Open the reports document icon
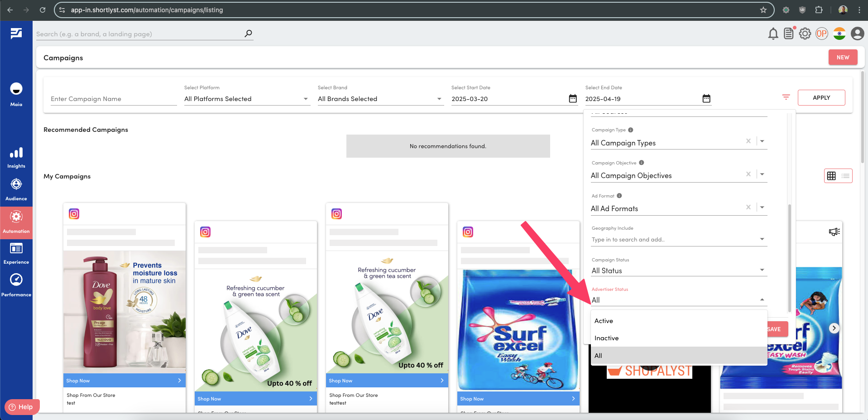This screenshot has width=868, height=420. 789,34
